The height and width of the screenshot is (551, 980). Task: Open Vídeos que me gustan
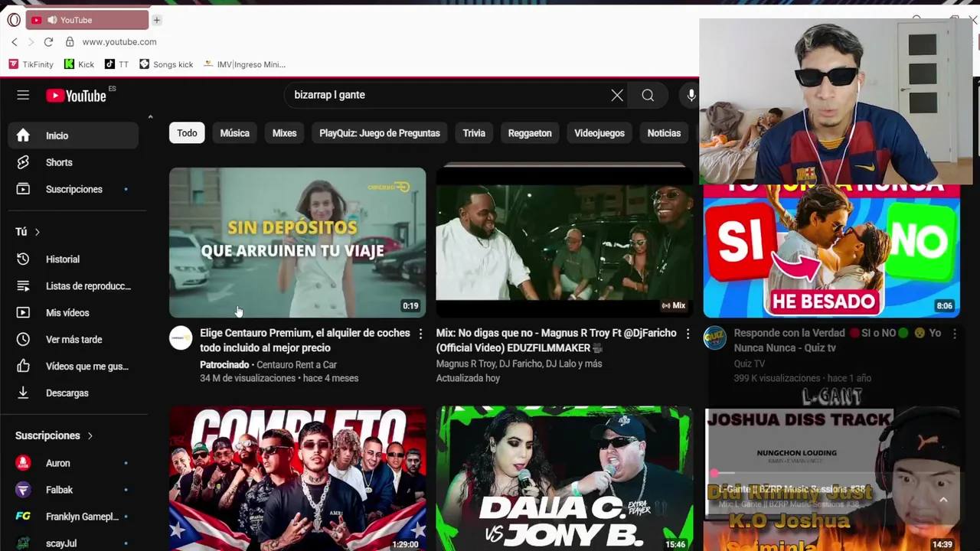pos(73,367)
